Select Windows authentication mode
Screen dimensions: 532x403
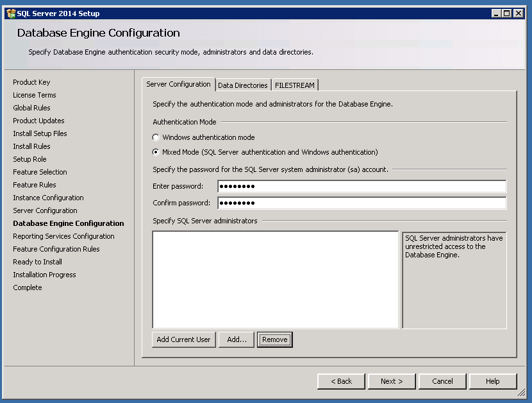tap(154, 137)
